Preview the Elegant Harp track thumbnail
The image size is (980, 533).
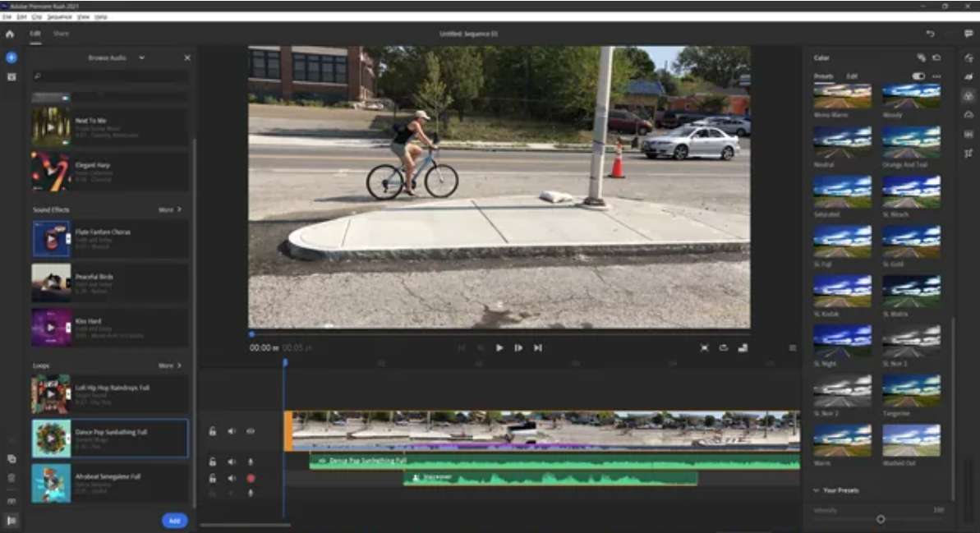point(51,171)
